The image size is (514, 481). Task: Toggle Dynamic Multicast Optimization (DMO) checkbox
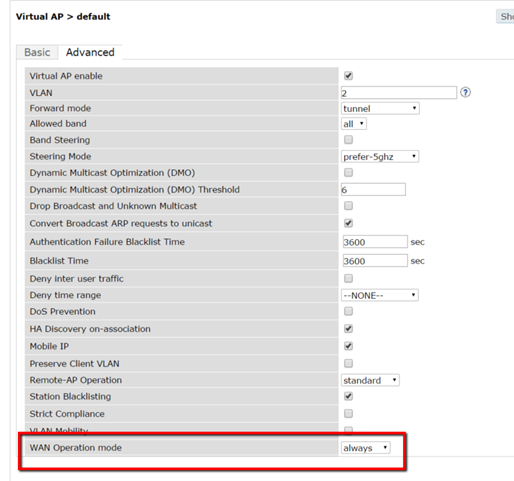348,172
